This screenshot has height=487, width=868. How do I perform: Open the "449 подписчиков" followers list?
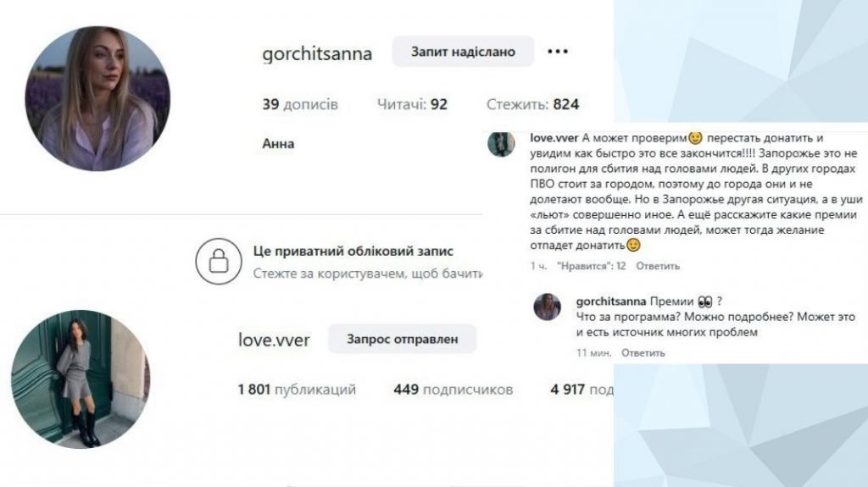point(453,390)
